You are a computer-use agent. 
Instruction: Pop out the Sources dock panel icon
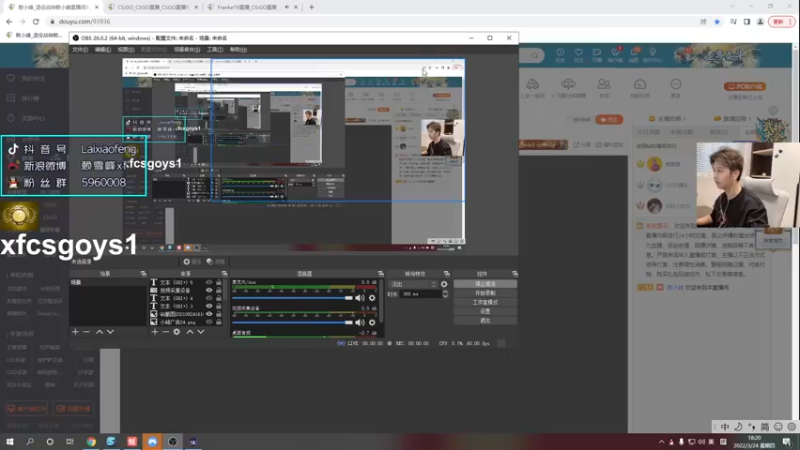point(224,274)
